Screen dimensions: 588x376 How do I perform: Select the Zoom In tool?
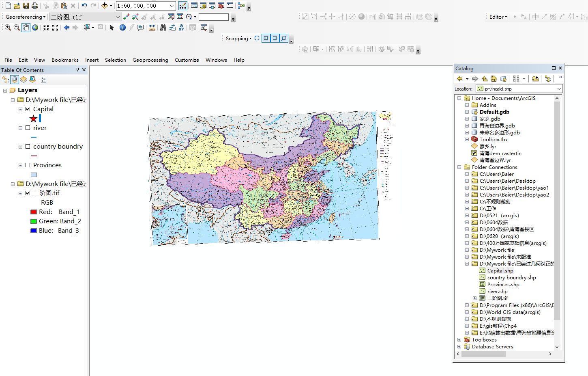pyautogui.click(x=8, y=28)
